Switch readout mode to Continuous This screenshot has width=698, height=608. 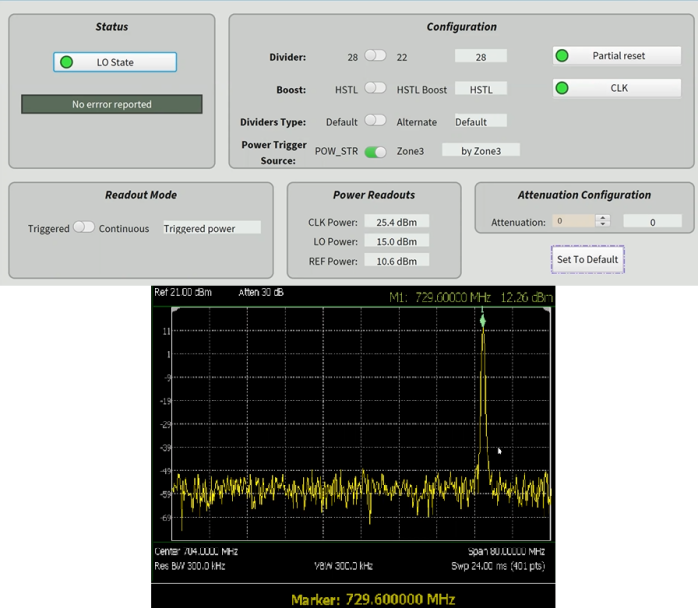point(84,228)
